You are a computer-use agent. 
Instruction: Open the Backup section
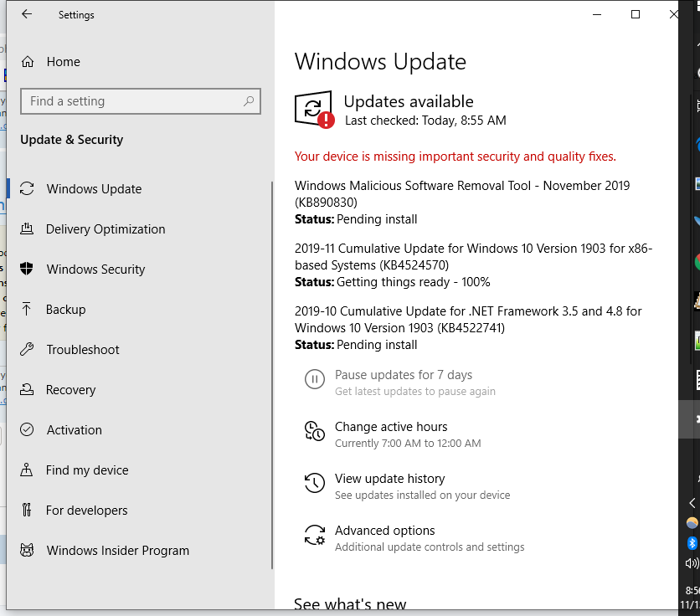click(x=65, y=310)
